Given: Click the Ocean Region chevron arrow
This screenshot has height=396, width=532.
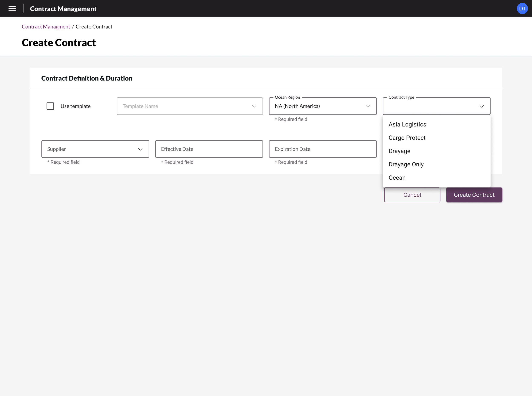Looking at the screenshot, I should point(368,106).
